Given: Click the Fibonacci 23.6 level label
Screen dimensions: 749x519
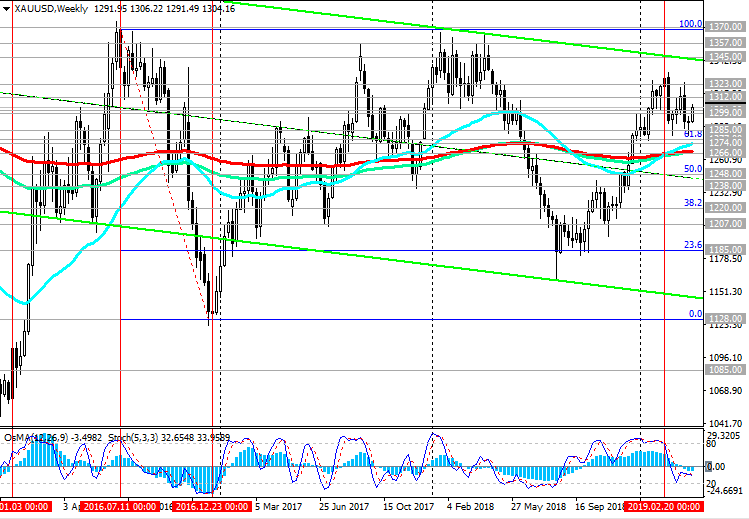Looking at the screenshot, I should (x=693, y=245).
